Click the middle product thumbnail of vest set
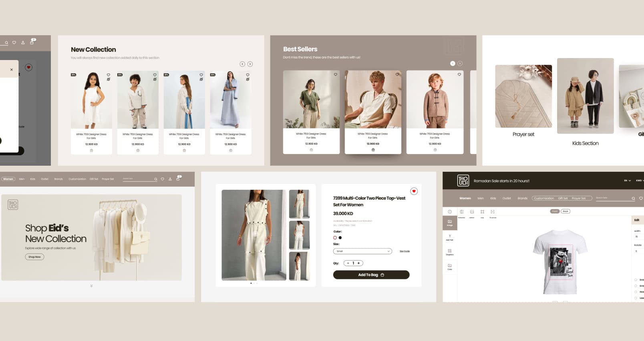 (x=299, y=235)
